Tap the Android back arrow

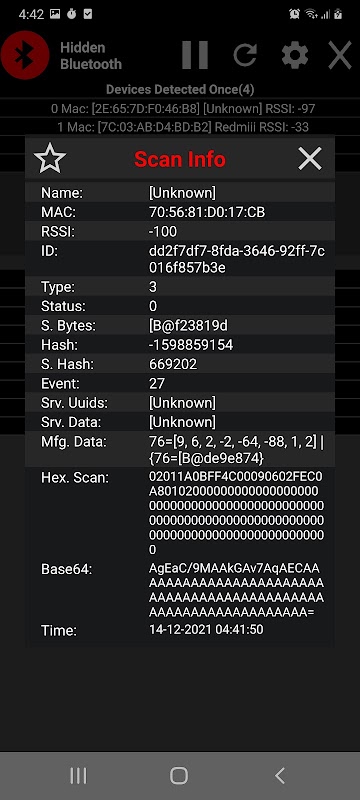(x=280, y=776)
